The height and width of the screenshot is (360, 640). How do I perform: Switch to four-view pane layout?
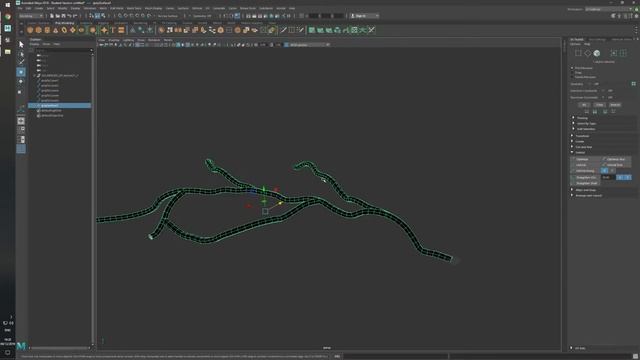[x=21, y=130]
